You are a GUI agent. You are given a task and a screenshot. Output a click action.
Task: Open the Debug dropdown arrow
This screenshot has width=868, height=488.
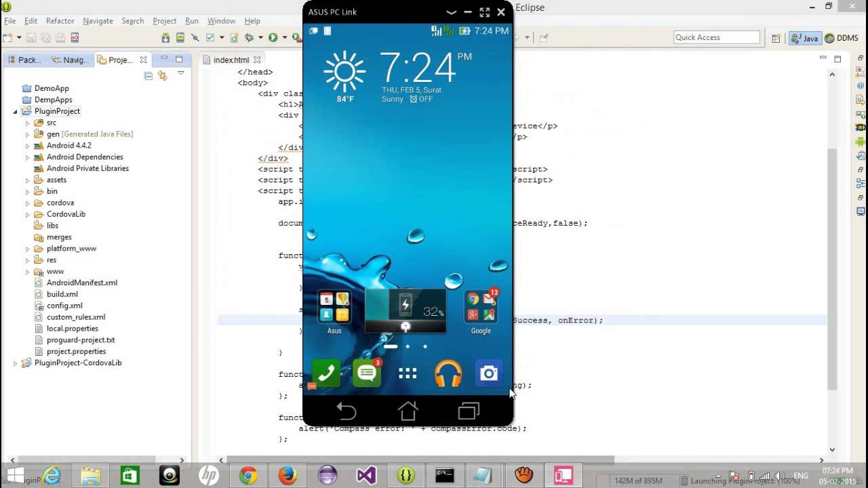click(260, 38)
